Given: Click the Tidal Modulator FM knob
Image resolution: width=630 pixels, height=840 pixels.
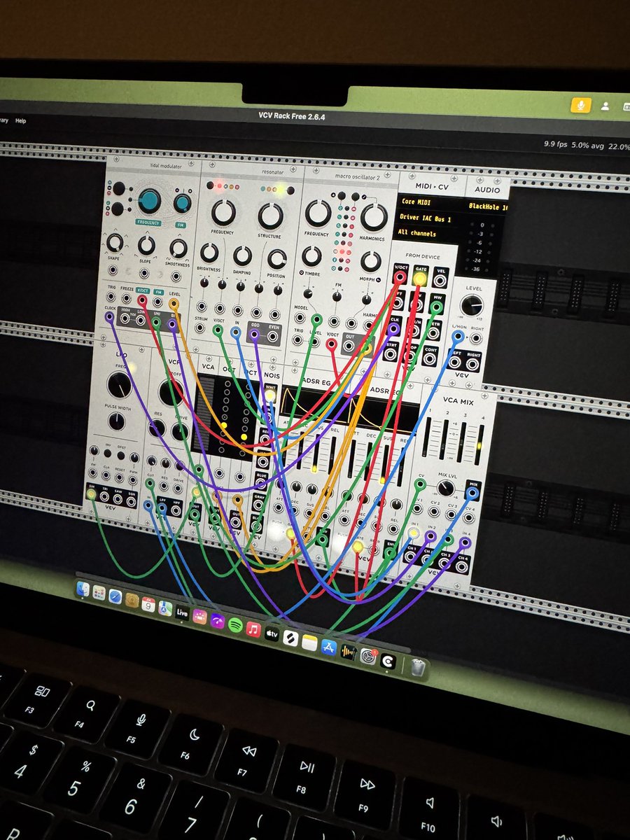Looking at the screenshot, I should click(x=182, y=204).
